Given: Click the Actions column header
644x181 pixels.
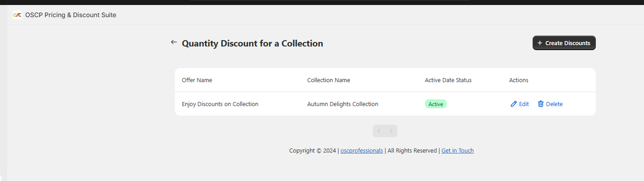Looking at the screenshot, I should coord(519,80).
